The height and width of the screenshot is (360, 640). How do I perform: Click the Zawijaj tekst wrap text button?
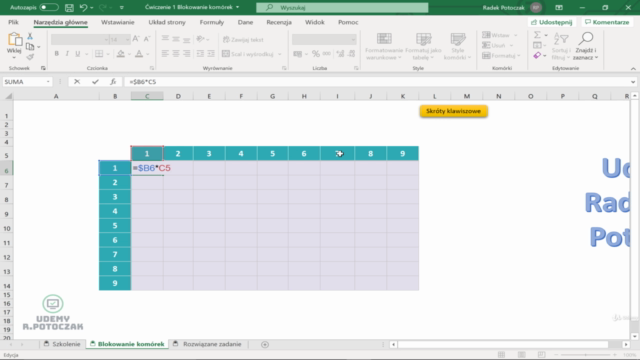point(243,40)
